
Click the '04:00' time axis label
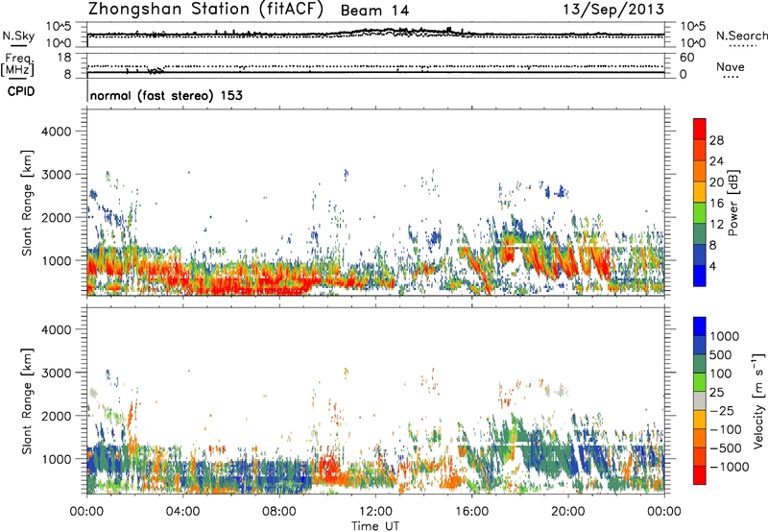click(183, 512)
